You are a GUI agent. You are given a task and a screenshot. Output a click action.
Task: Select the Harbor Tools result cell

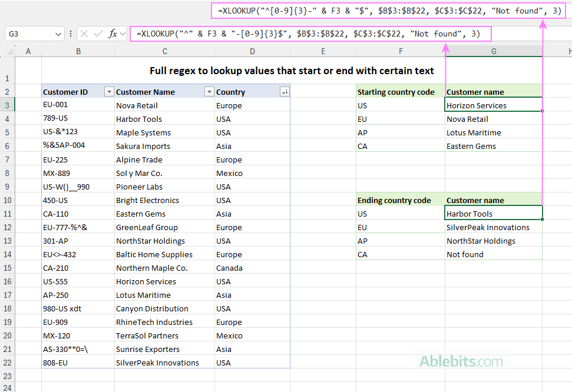pos(493,214)
